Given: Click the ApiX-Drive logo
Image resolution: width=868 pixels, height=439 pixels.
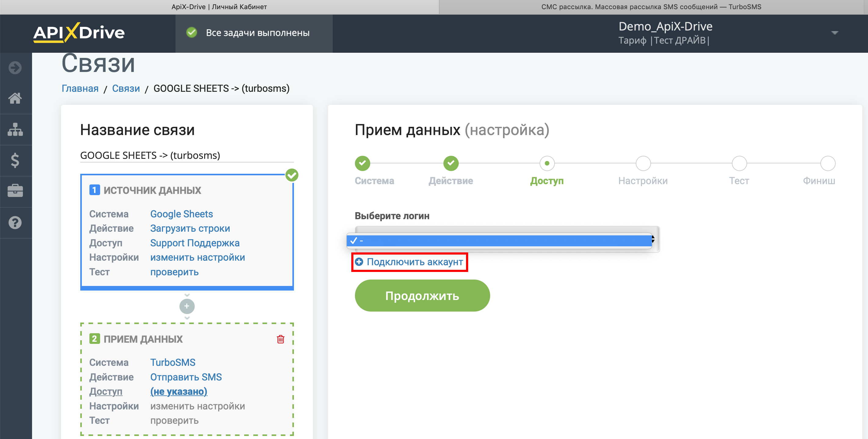Looking at the screenshot, I should point(79,33).
